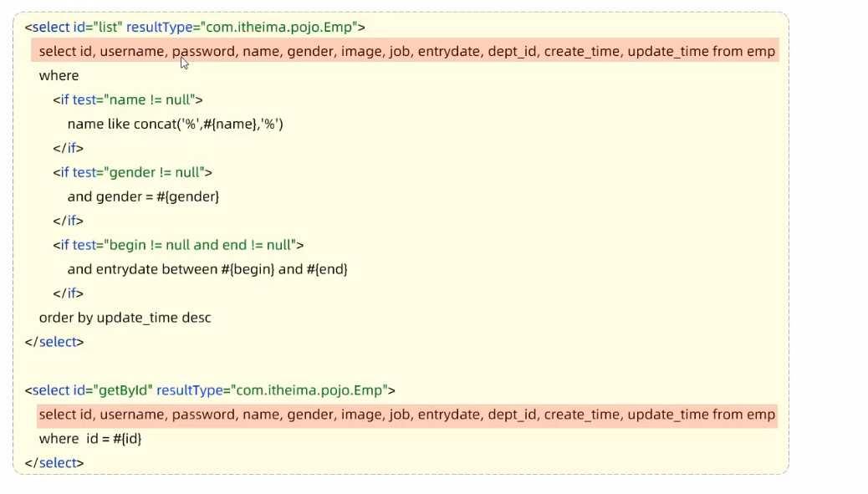Click the opening select tag with id "getById"
The image size is (868, 494).
click(210, 390)
